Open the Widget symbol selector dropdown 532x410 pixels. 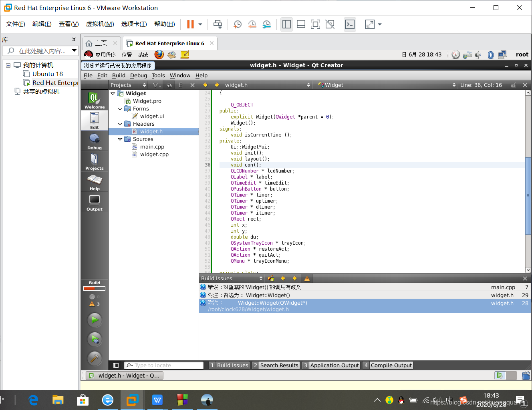387,85
